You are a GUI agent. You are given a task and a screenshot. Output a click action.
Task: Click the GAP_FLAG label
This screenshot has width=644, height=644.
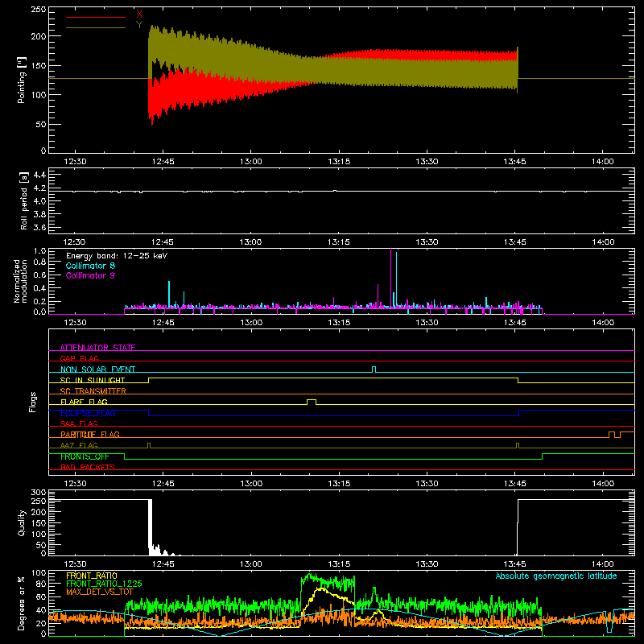point(79,358)
